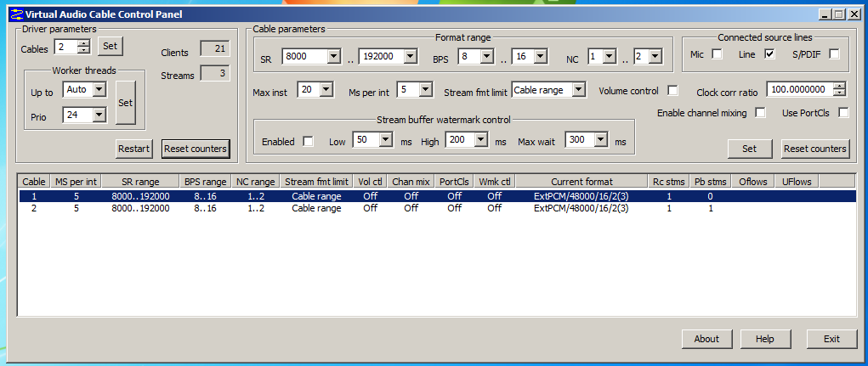The height and width of the screenshot is (366, 868).
Task: Click the BPS range column header
Action: click(206, 182)
